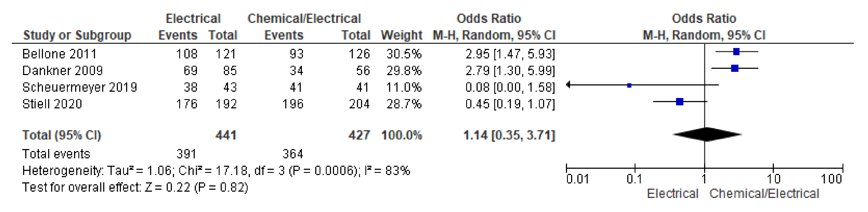Click the "Study or Subgroup" column header
The height and width of the screenshot is (212, 868).
click(77, 35)
